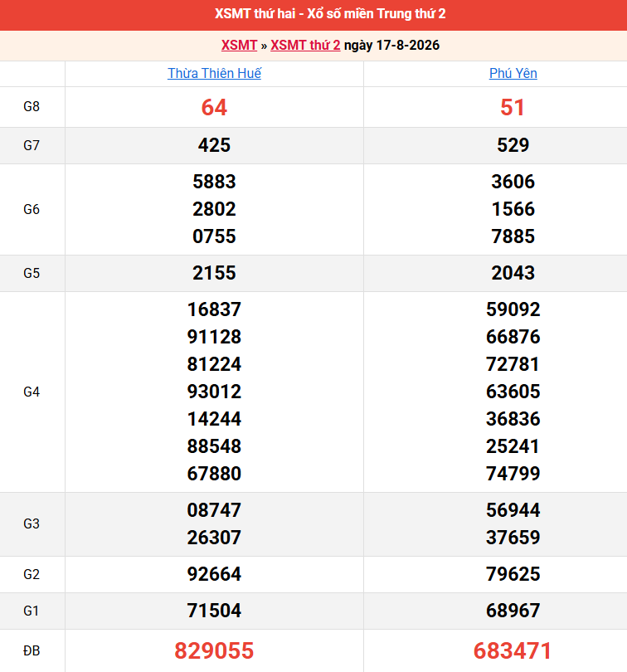Select G4 result 63605

pyautogui.click(x=513, y=392)
